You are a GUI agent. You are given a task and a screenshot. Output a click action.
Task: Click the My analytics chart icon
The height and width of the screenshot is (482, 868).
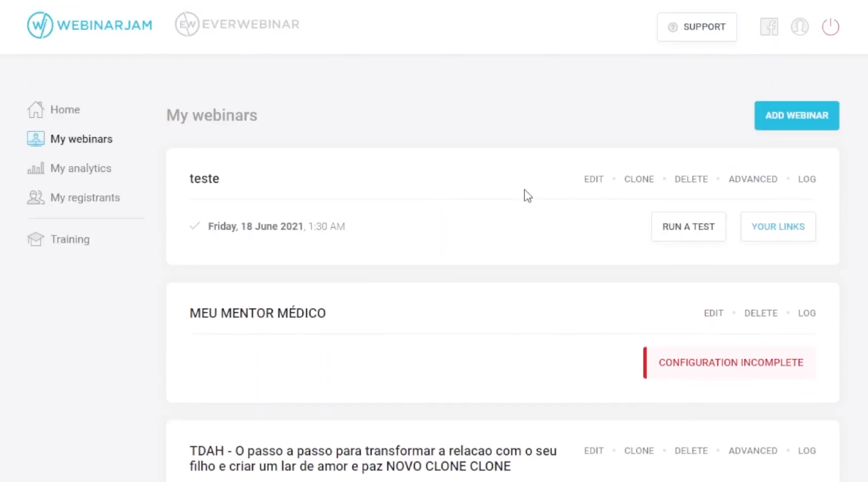[35, 168]
